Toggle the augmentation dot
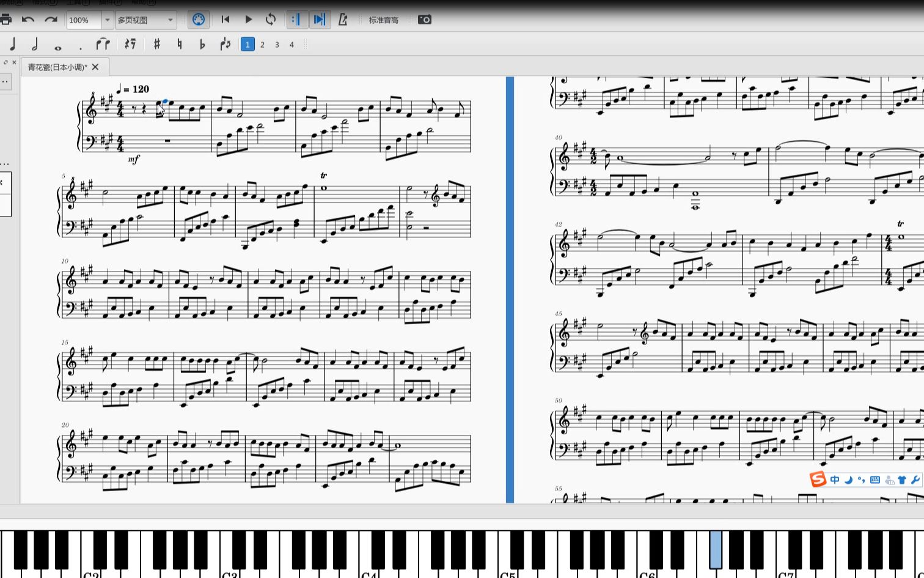Image resolution: width=924 pixels, height=578 pixels. [80, 48]
